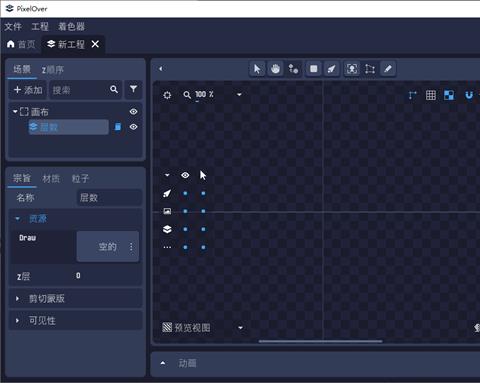Expand the 动画 animation panel
Screen dimensions: 480x383
pos(163,363)
